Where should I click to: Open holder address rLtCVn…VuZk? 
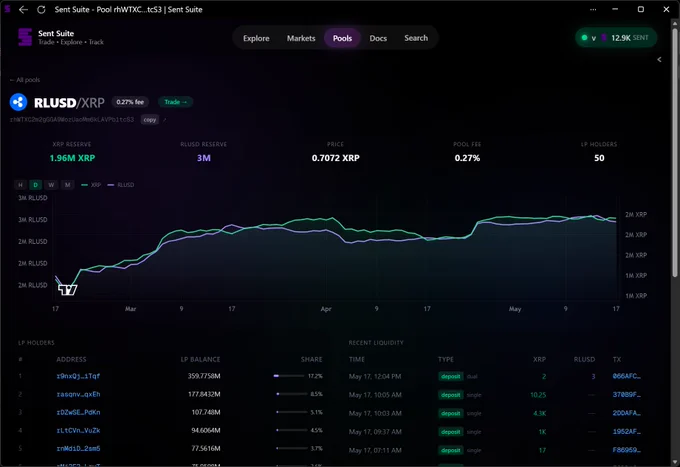(x=78, y=431)
